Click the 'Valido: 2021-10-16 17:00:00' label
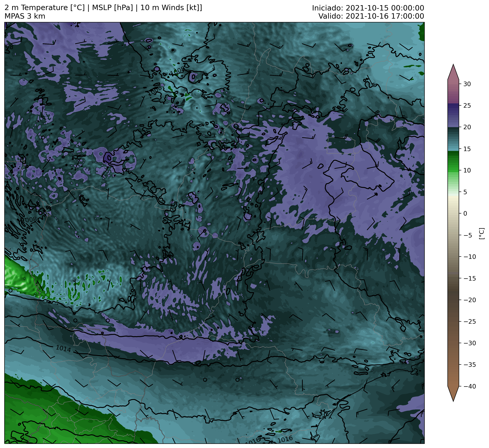This screenshot has width=489, height=448. click(371, 16)
